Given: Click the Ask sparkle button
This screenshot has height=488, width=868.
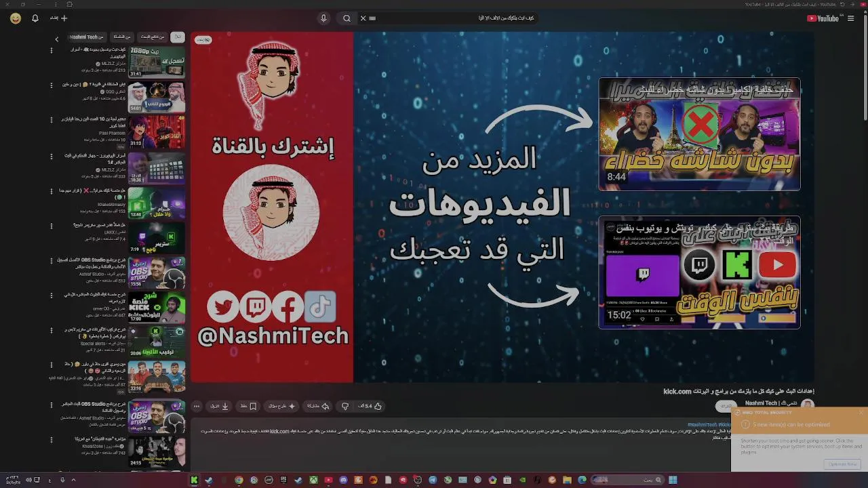Looking at the screenshot, I should (282, 406).
